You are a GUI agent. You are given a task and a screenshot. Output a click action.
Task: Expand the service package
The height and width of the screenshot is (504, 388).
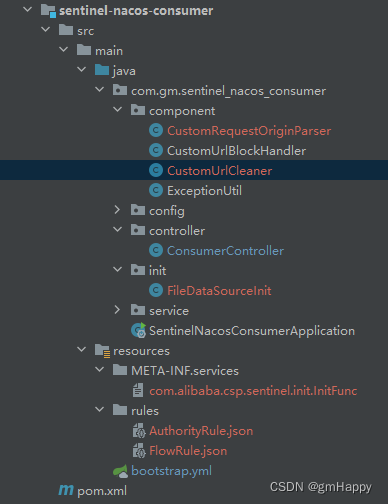pos(117,310)
